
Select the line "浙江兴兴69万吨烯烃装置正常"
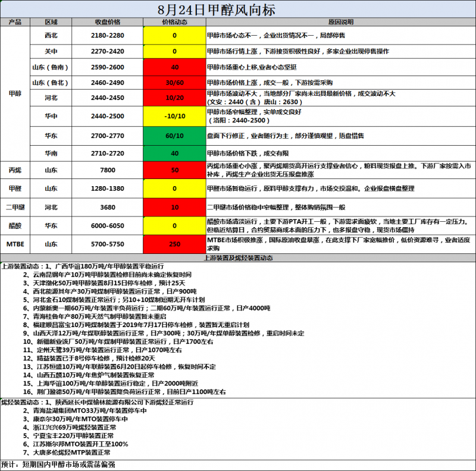click(x=70, y=428)
